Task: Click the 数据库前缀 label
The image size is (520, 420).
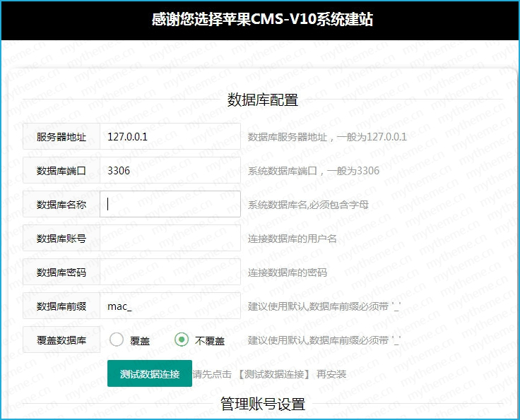Action: pyautogui.click(x=61, y=306)
